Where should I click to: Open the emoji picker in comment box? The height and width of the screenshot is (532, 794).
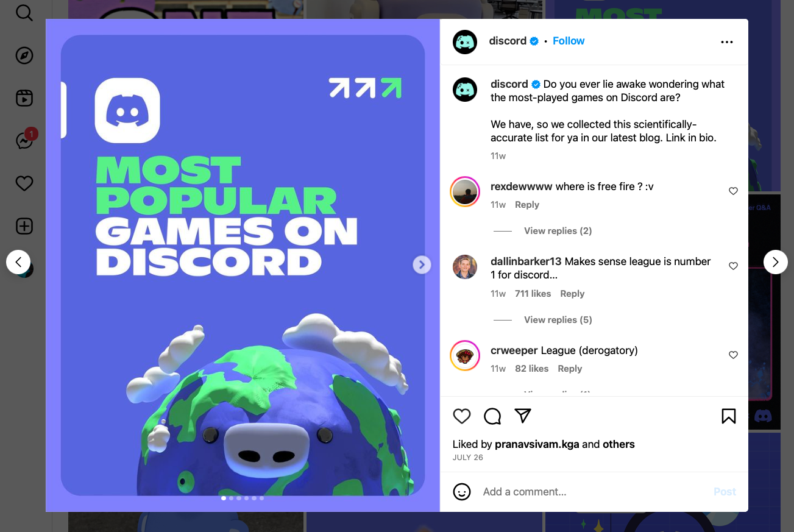pyautogui.click(x=462, y=492)
